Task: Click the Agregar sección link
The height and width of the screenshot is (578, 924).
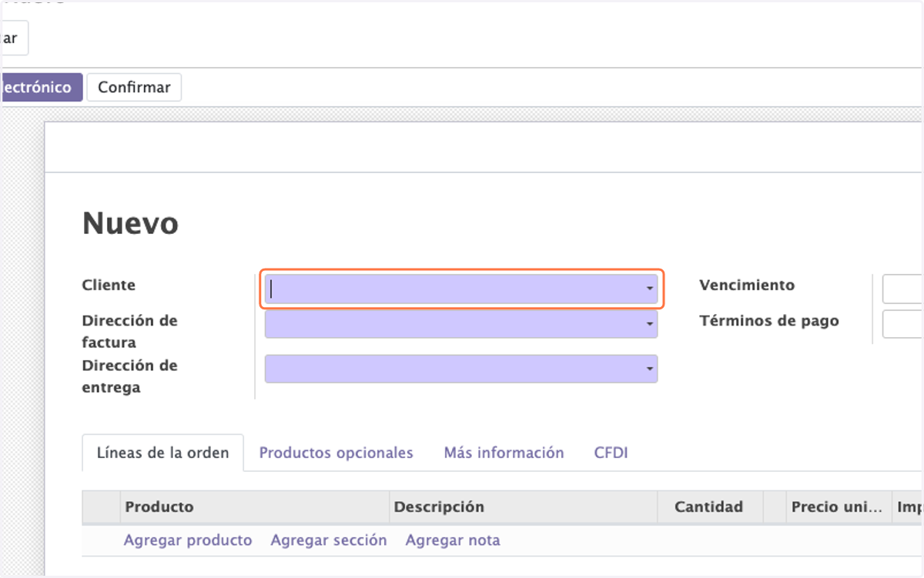Action: (x=329, y=540)
